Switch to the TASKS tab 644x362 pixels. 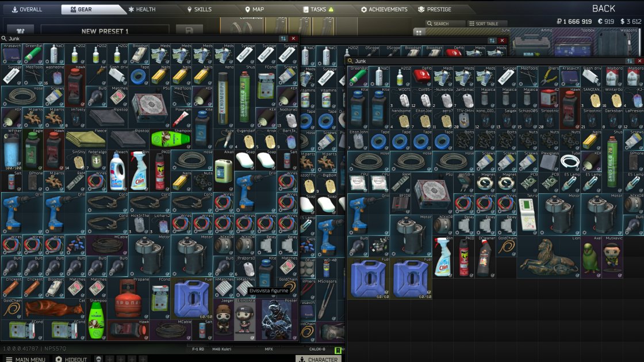click(x=319, y=9)
